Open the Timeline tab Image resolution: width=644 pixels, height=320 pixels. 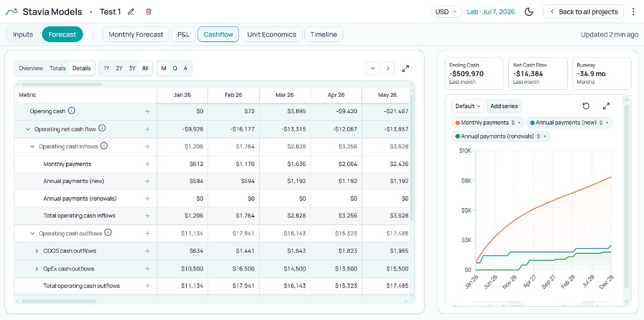point(324,35)
